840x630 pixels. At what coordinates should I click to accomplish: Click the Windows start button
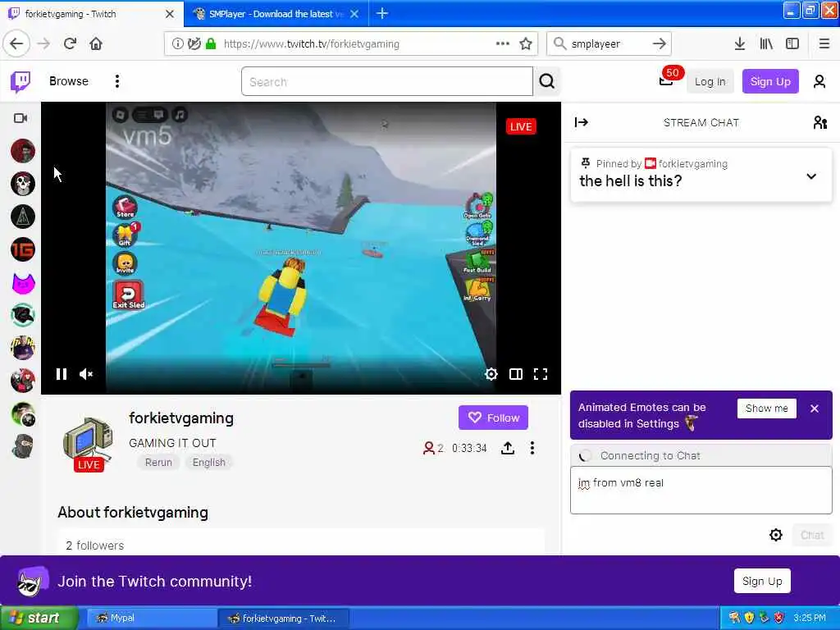click(x=39, y=618)
